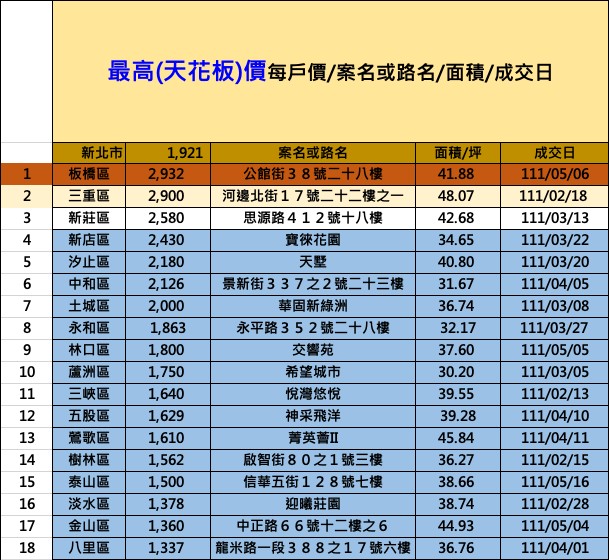
Task: Click the cell 龍米路一段388之17號六樓
Action: [x=313, y=548]
